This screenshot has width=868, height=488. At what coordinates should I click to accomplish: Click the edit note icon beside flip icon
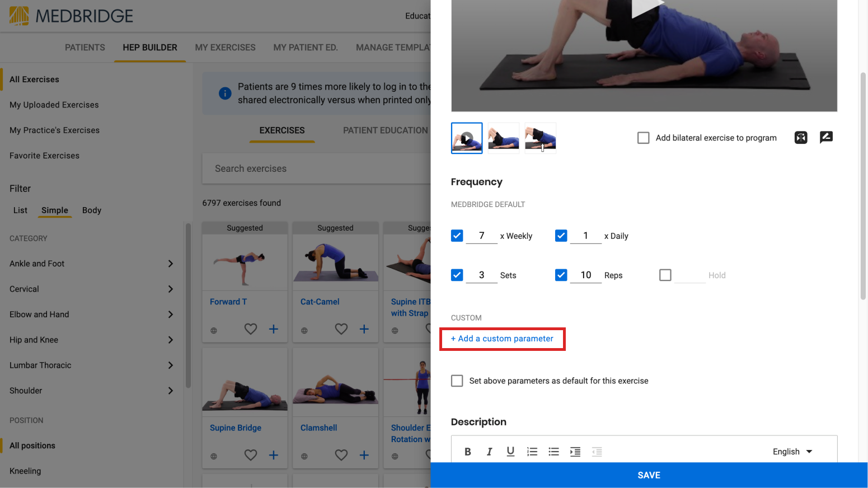pos(826,138)
